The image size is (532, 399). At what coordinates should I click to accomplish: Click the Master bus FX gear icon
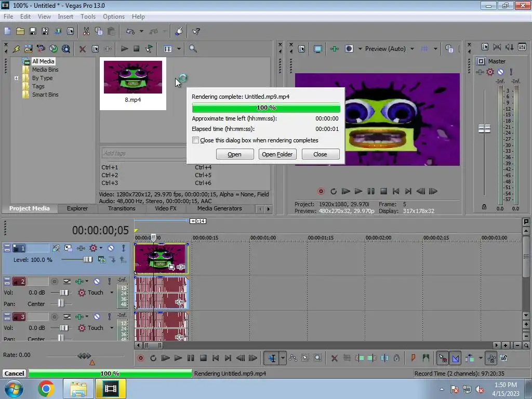coord(490,72)
